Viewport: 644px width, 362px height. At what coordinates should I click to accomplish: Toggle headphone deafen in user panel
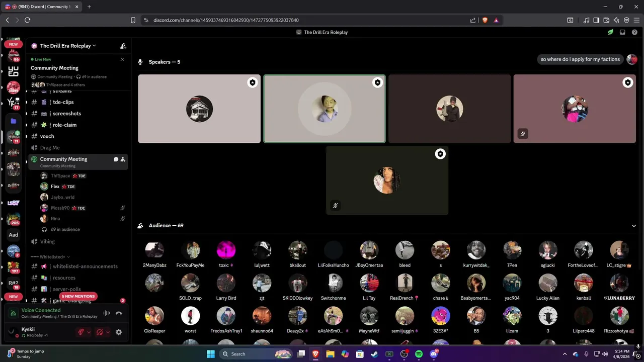tap(100, 332)
